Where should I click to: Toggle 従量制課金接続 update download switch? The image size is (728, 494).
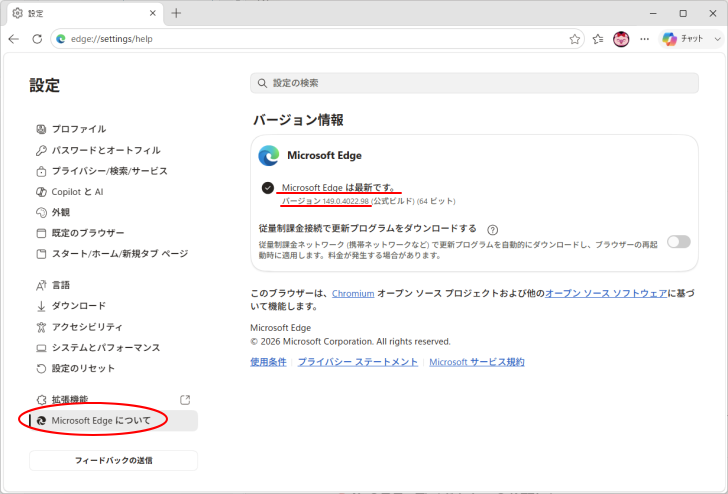tap(678, 241)
